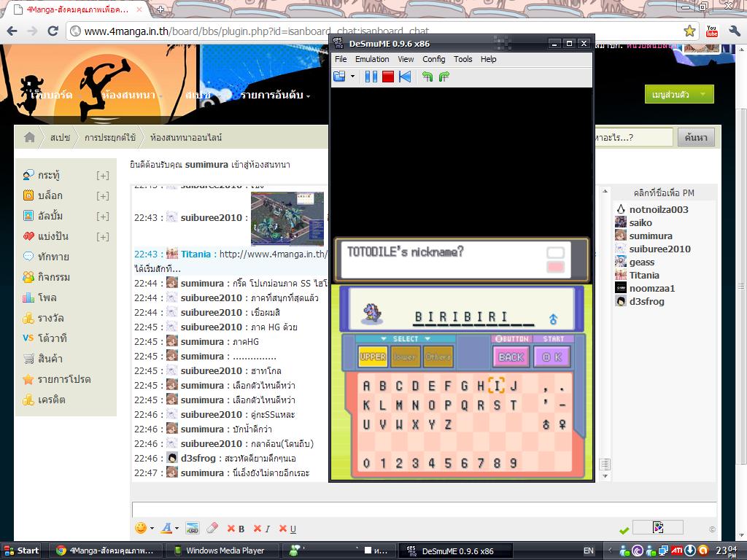
Task: Stop emulation with the red square button
Action: (388, 76)
